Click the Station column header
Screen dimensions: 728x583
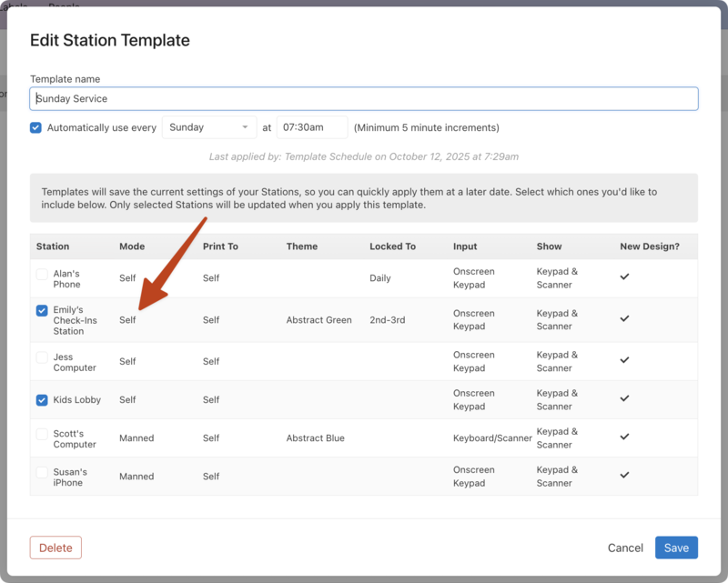tap(53, 246)
